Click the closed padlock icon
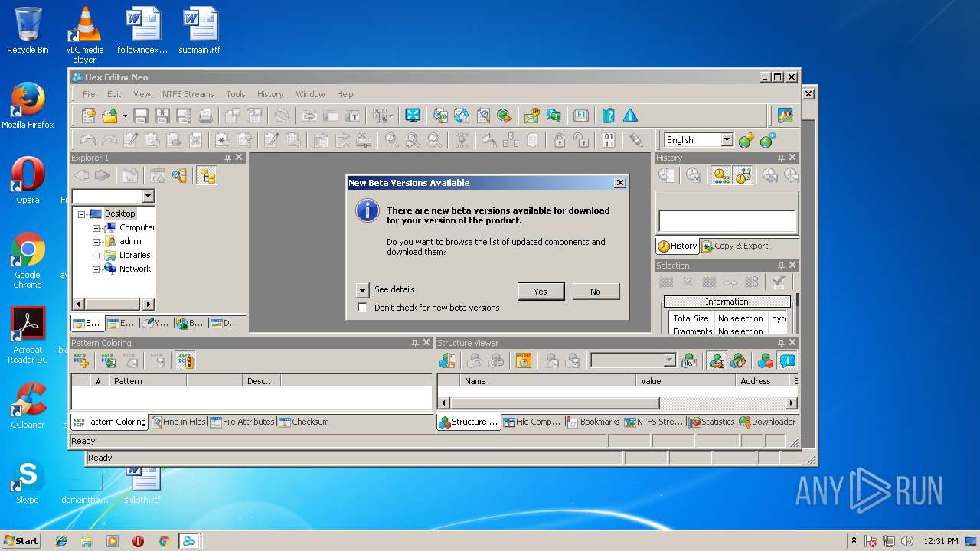This screenshot has height=551, width=980. click(560, 140)
